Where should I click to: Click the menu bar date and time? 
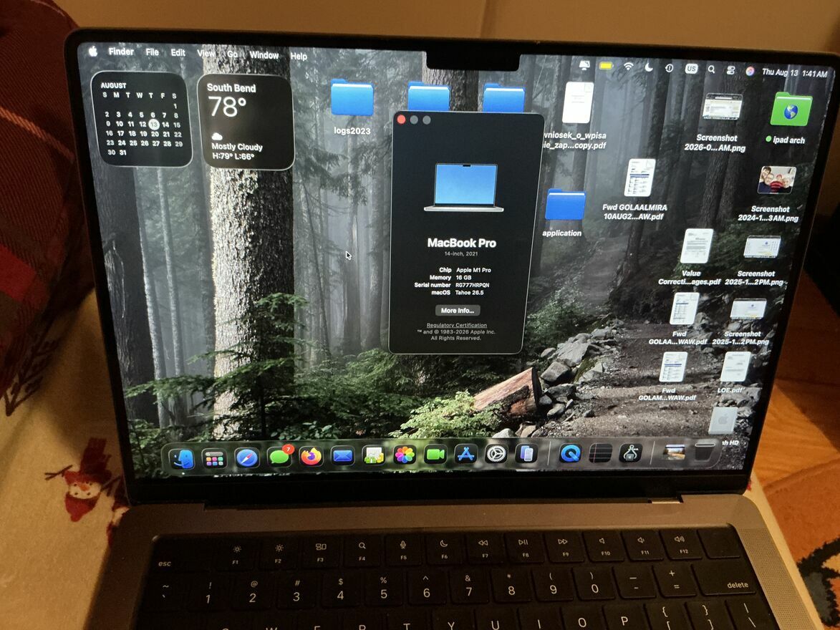click(x=794, y=74)
